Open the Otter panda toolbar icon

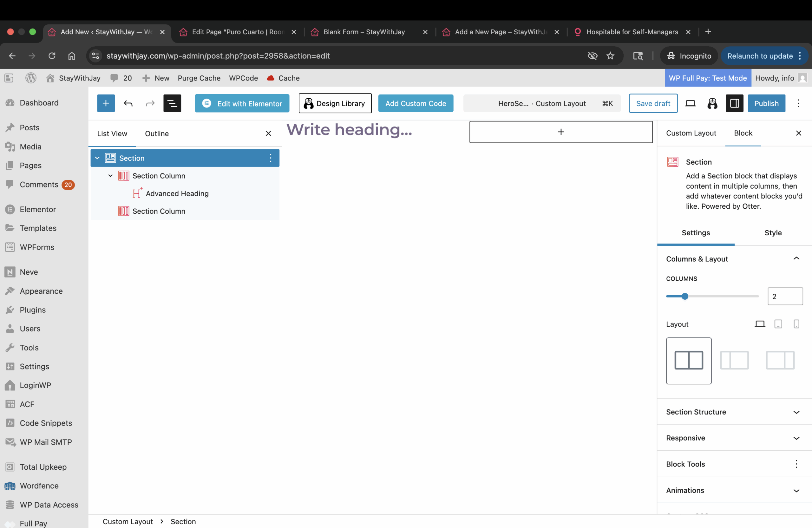pos(712,103)
